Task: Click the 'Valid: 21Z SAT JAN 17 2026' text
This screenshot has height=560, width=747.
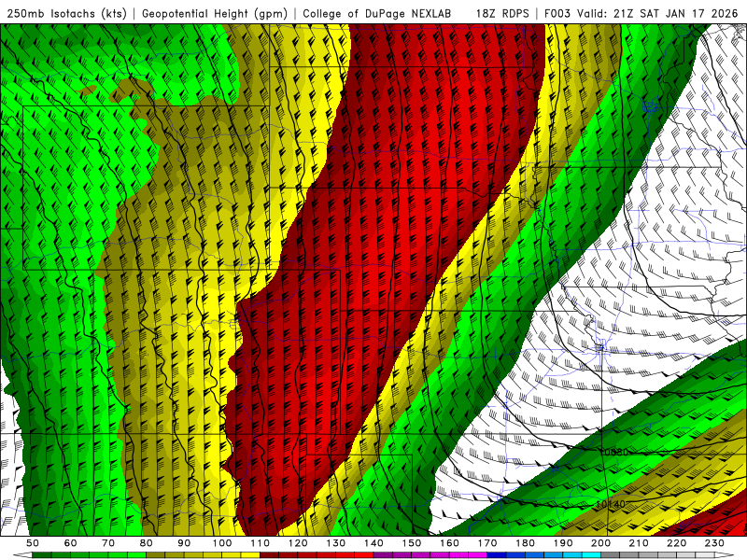Action: point(657,13)
